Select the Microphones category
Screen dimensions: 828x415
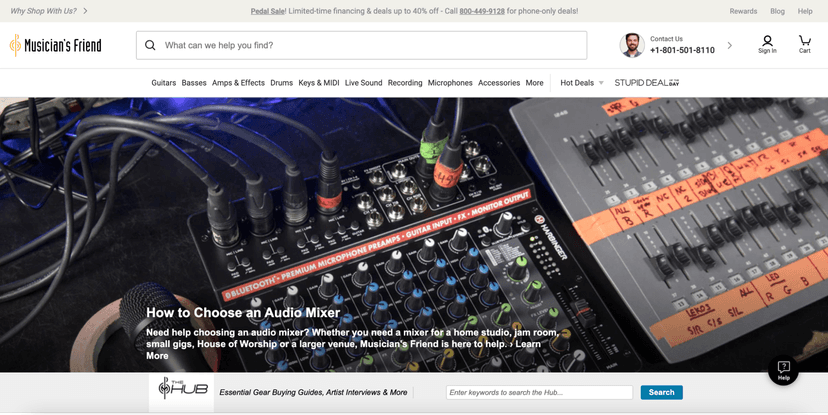(450, 83)
